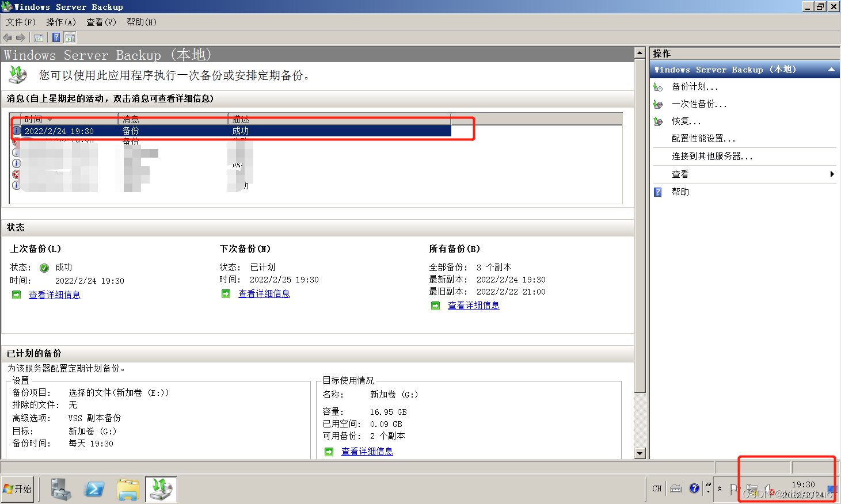Click the 备份计划 schedule icon in the actions pane
The height and width of the screenshot is (504, 841).
click(x=658, y=87)
